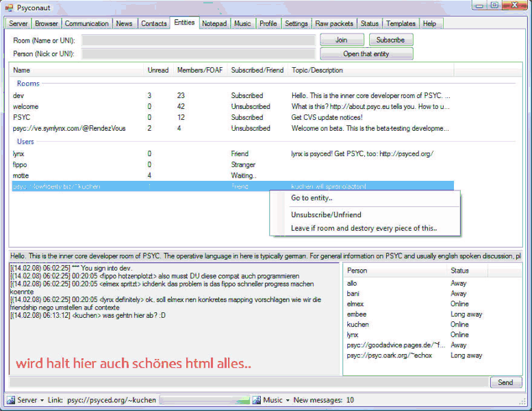Image resolution: width=532 pixels, height=411 pixels.
Task: Switch to the Server tab
Action: click(x=18, y=23)
